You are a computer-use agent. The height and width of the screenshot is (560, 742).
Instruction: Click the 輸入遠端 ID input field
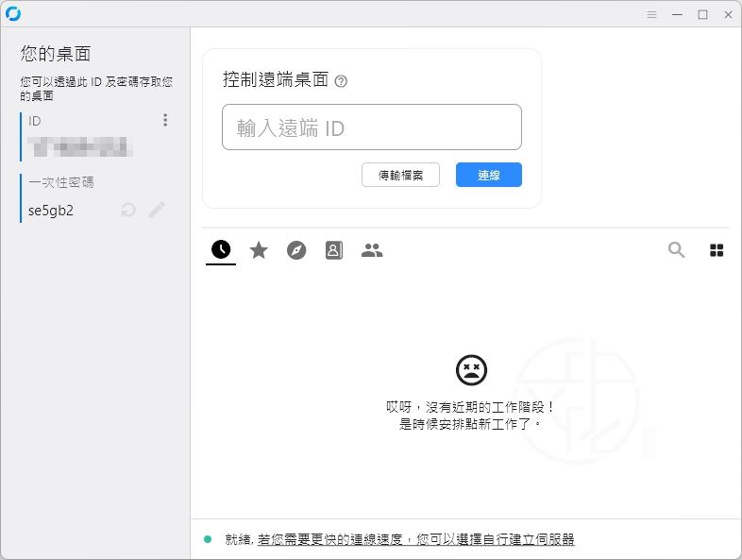tap(372, 127)
